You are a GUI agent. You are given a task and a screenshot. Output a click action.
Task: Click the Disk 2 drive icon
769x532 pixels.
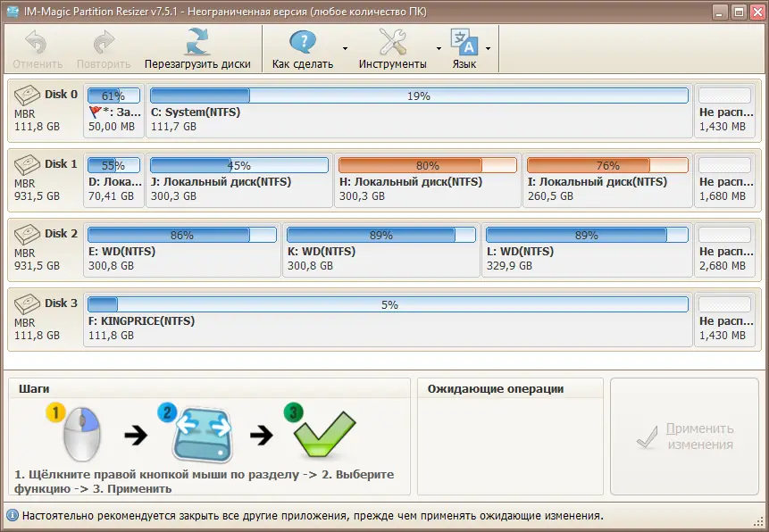tap(27, 235)
